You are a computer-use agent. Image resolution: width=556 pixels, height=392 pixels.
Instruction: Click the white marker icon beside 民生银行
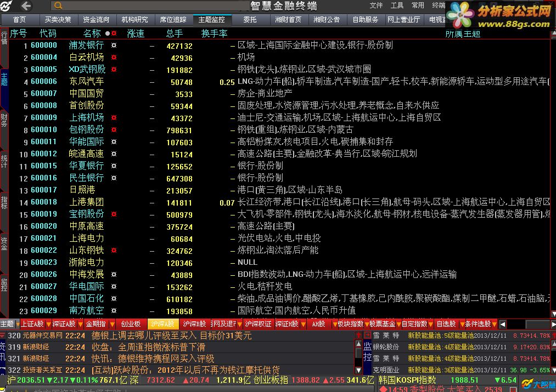(114, 178)
